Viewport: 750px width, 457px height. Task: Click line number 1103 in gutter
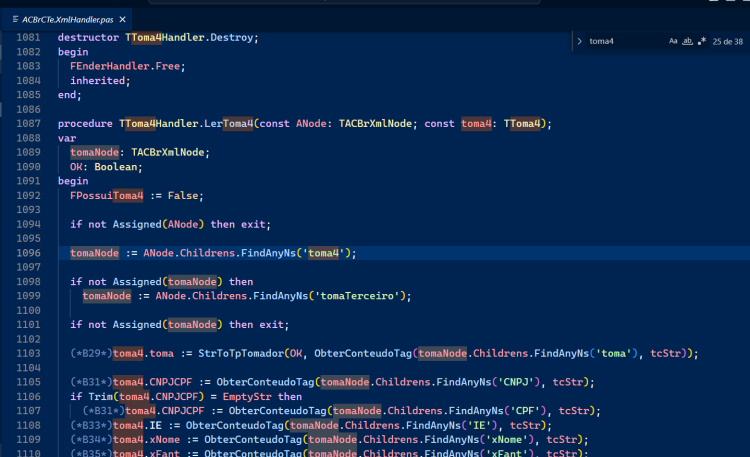28,353
